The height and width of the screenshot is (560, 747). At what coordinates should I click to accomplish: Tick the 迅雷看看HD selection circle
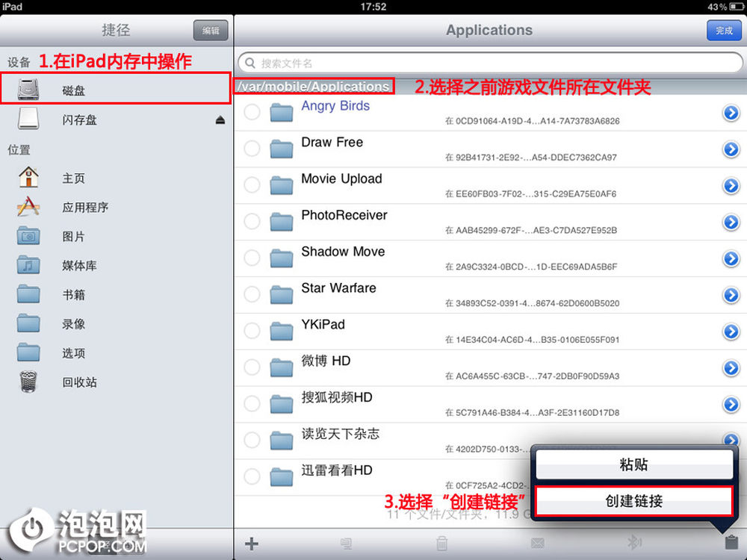coord(252,476)
